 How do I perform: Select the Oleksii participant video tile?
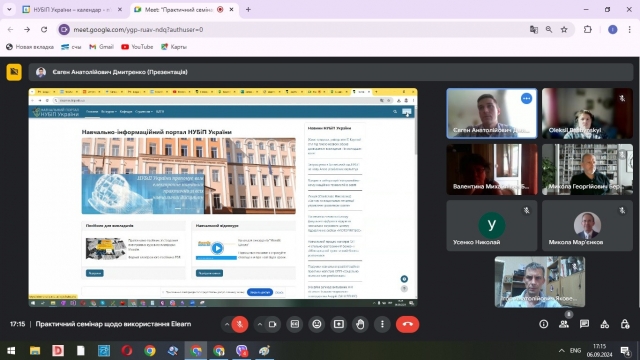click(x=587, y=113)
